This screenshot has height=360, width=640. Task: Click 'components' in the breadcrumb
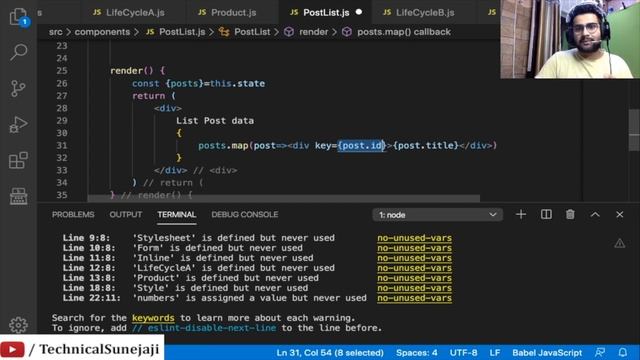102,32
